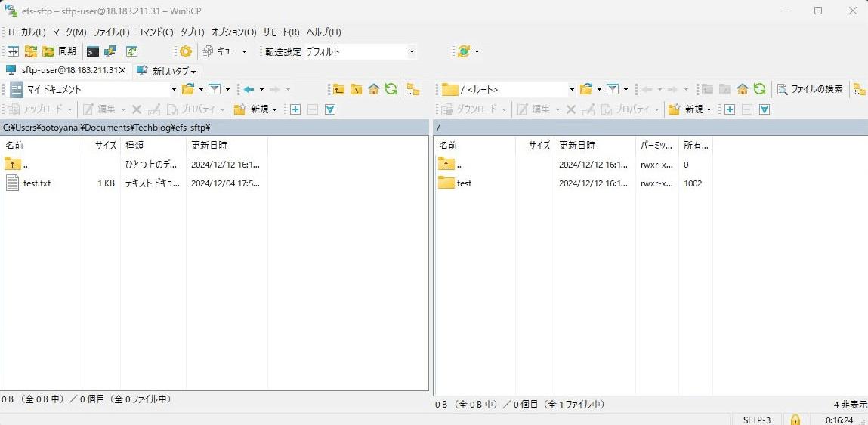Open the 新しいタブ new tab
The width and height of the screenshot is (868, 425).
[x=167, y=71]
